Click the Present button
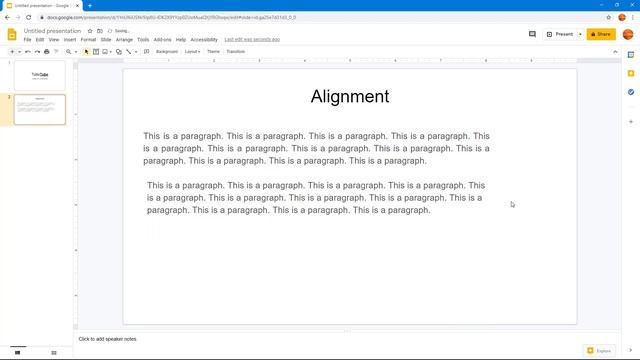The image size is (640, 360). click(x=560, y=34)
